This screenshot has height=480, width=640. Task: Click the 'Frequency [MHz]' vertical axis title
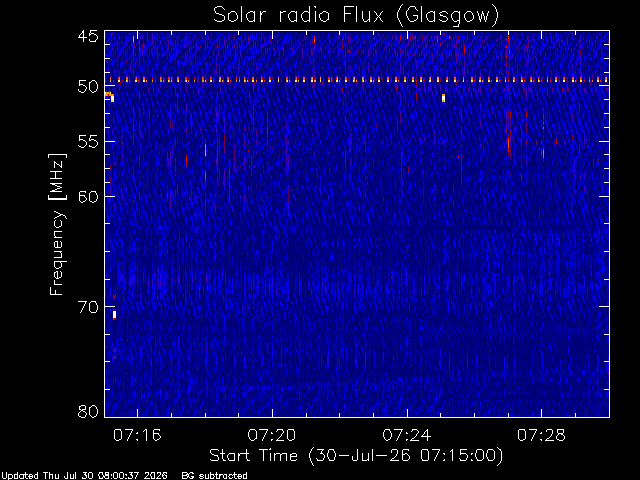tap(57, 224)
